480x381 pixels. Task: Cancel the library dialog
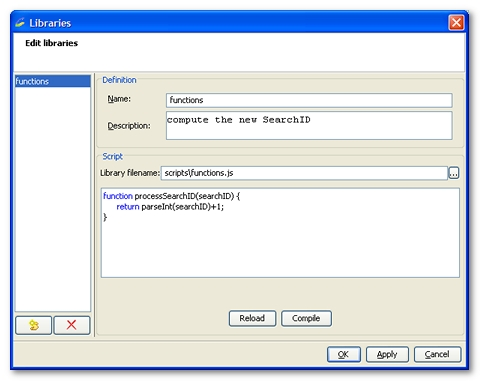coord(437,354)
